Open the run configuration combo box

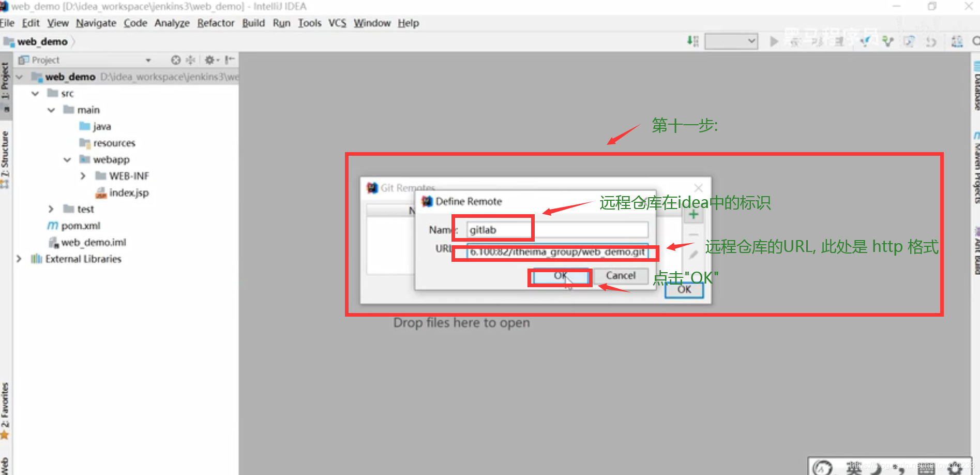click(731, 41)
